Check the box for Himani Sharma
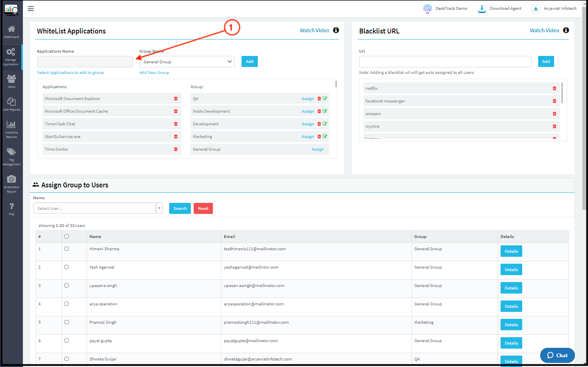The width and height of the screenshot is (588, 367). tap(67, 249)
